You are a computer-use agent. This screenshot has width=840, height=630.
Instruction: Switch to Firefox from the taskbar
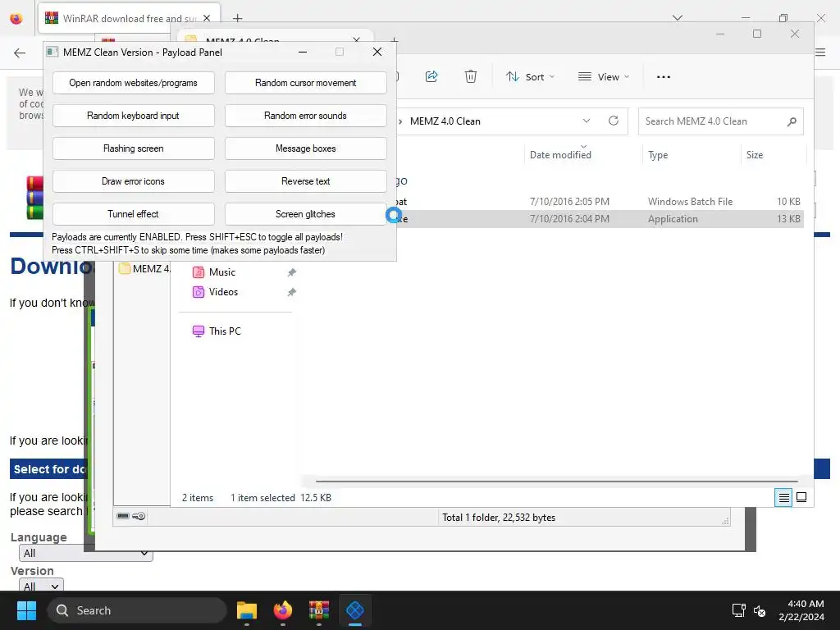tap(283, 610)
